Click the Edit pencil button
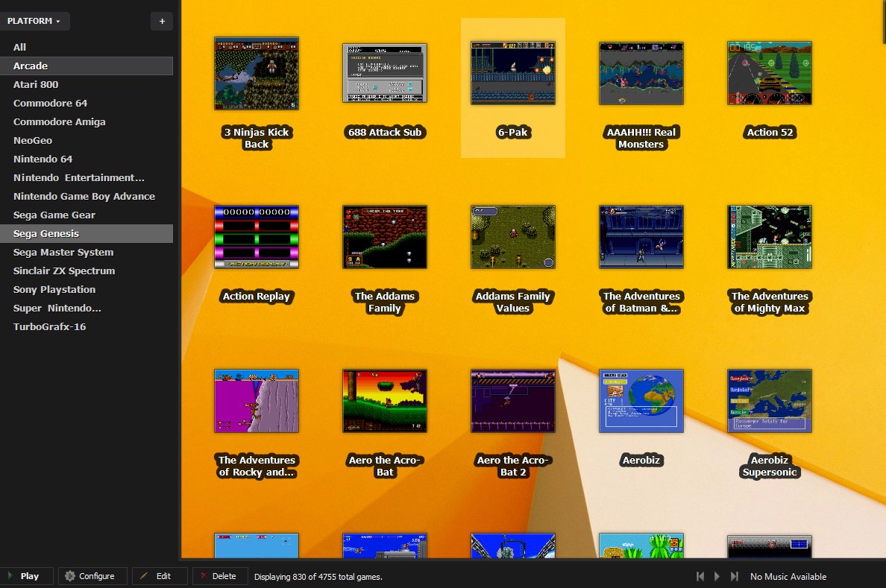 point(156,576)
